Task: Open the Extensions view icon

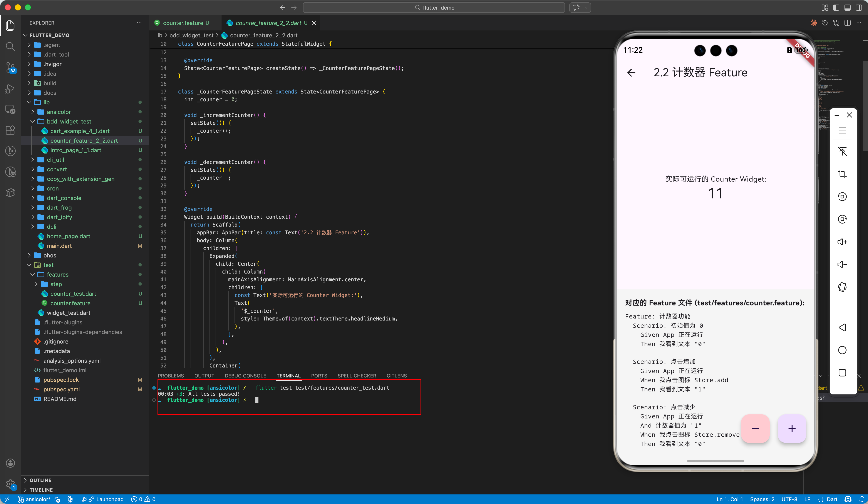Action: click(x=10, y=130)
